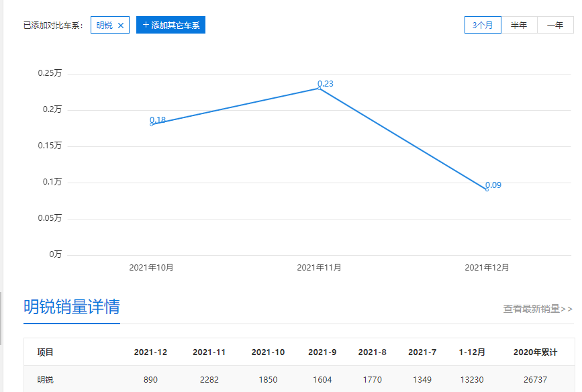Click the 1850 sales cell
Image resolution: width=582 pixels, height=392 pixels.
click(x=268, y=380)
